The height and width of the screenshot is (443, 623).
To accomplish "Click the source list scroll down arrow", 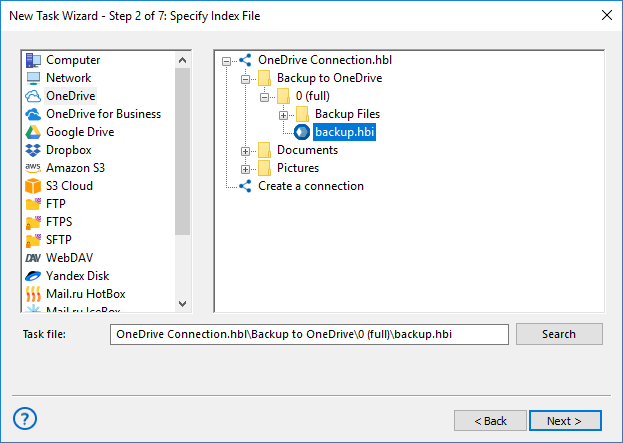I will click(x=182, y=304).
